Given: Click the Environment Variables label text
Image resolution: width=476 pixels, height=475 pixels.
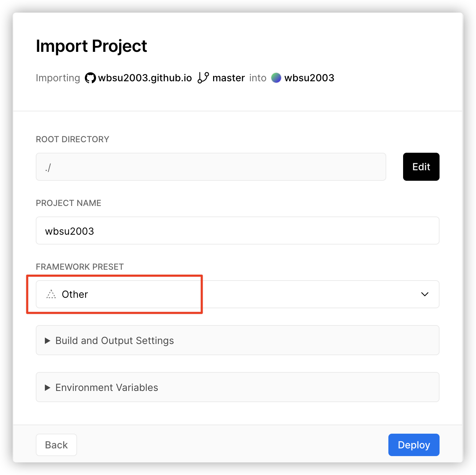Looking at the screenshot, I should [107, 388].
